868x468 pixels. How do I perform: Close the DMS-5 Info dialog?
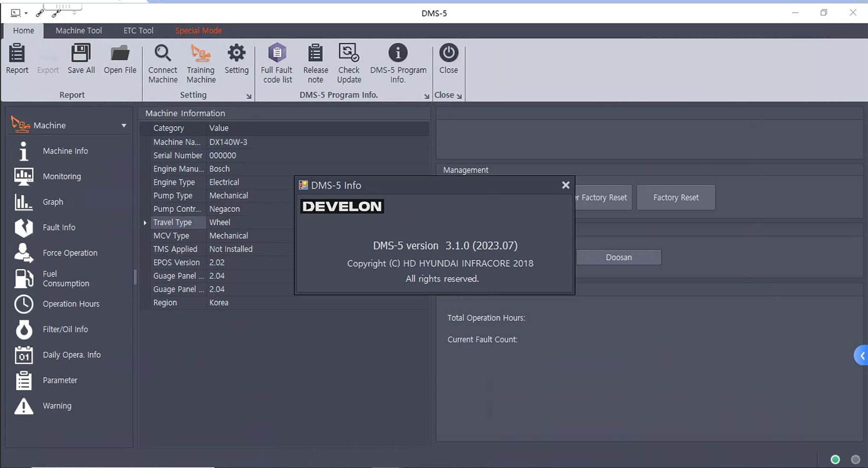click(566, 185)
